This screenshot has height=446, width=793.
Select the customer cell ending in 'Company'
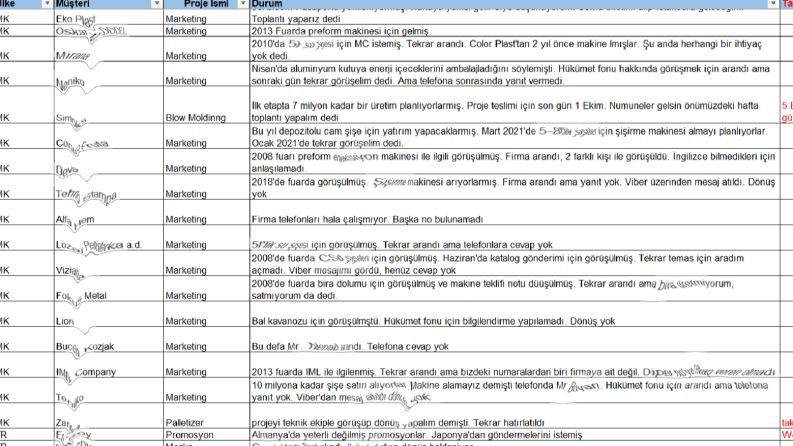pos(109,365)
